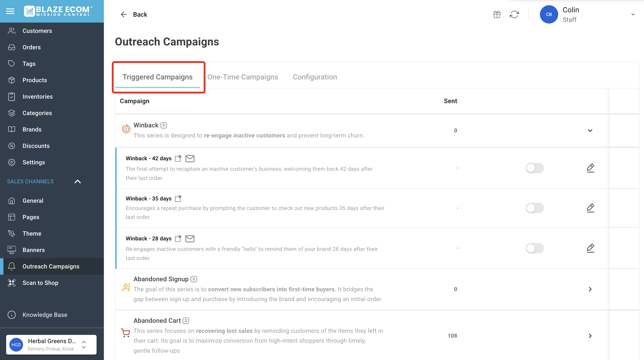Open Scan to Shop in sidebar
Screen dimensions: 644x360
[x=40, y=283]
